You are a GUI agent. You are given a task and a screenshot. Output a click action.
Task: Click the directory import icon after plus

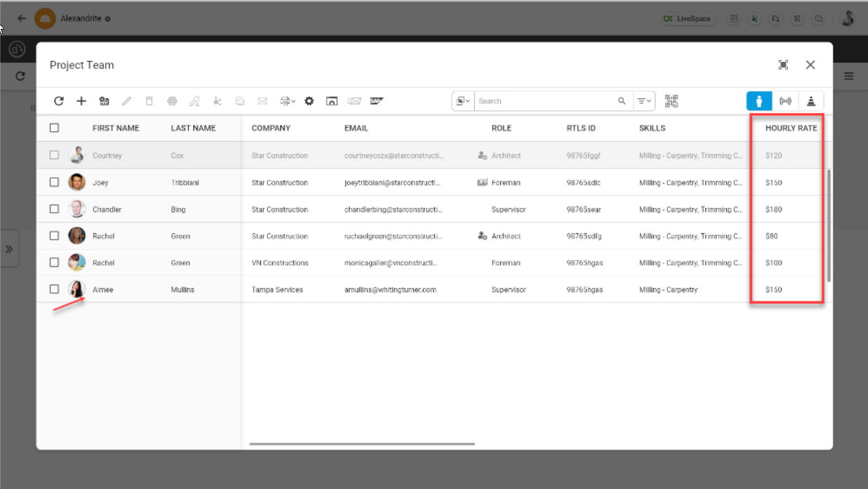(x=104, y=101)
